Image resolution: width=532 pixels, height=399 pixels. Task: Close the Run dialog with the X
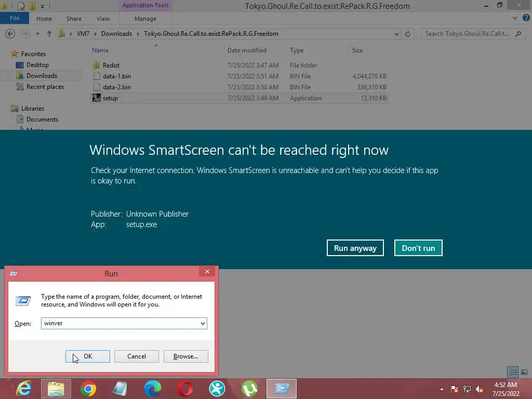(207, 271)
